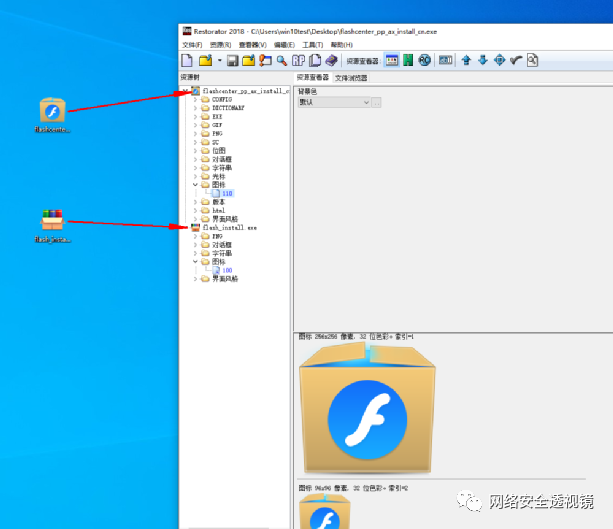Collapse 图标 folder under flash_install.exe
The image size is (613, 529).
point(195,262)
